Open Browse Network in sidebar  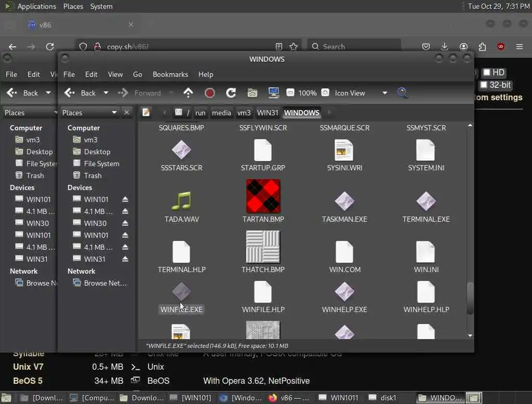pos(100,283)
